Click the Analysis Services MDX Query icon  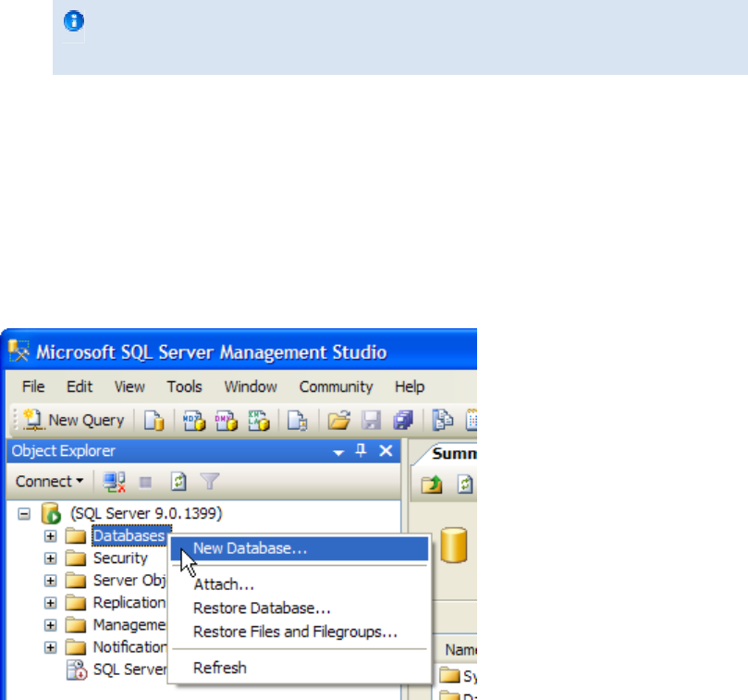(193, 421)
